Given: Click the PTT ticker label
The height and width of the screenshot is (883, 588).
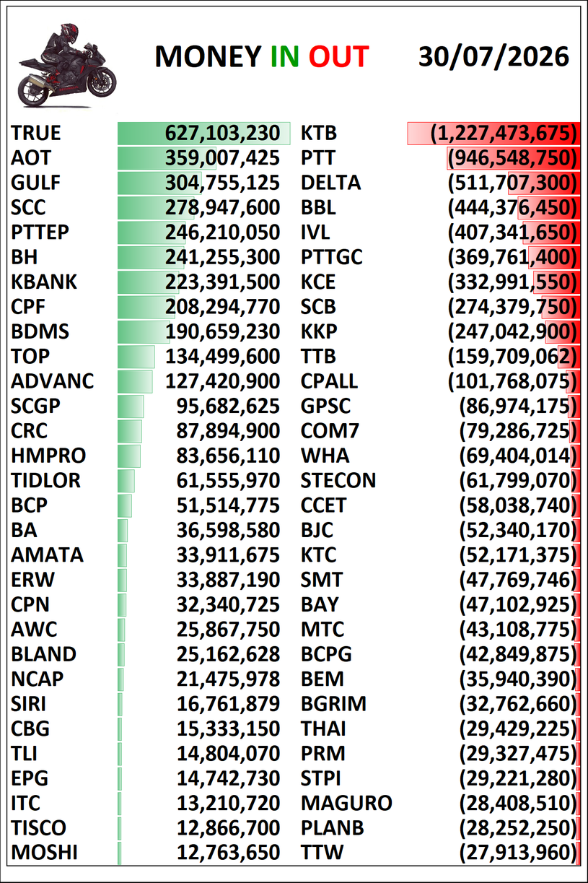Looking at the screenshot, I should [x=318, y=158].
